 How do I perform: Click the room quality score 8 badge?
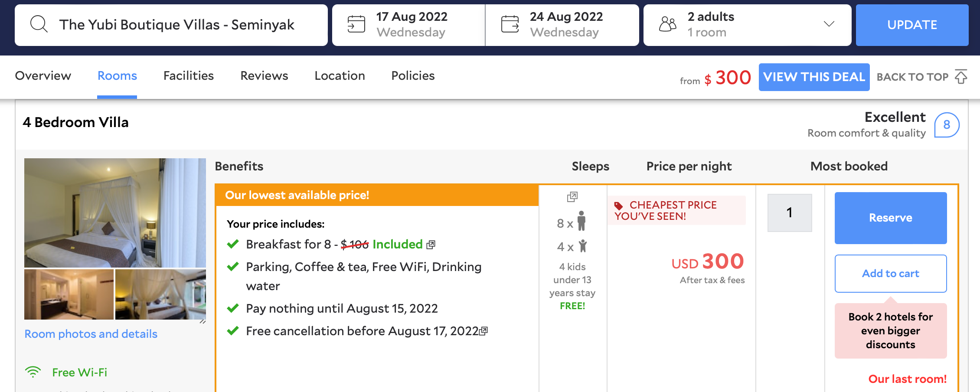pos(947,125)
